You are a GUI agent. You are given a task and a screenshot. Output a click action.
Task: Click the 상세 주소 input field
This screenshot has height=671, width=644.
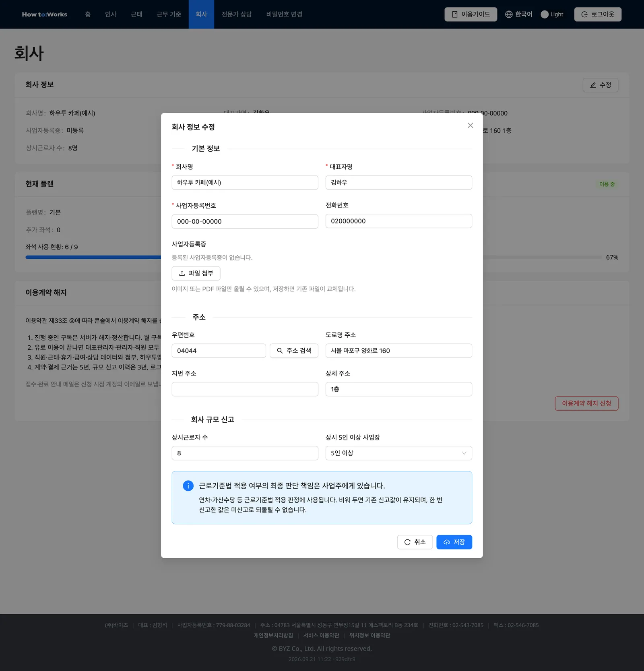coord(398,389)
